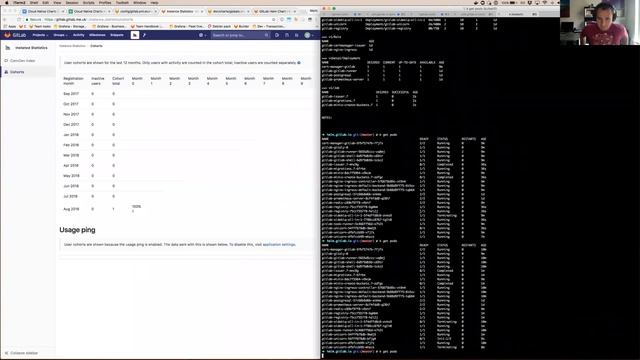
Task: Open the Profiles menu in the menu bar
Action: click(105, 2)
